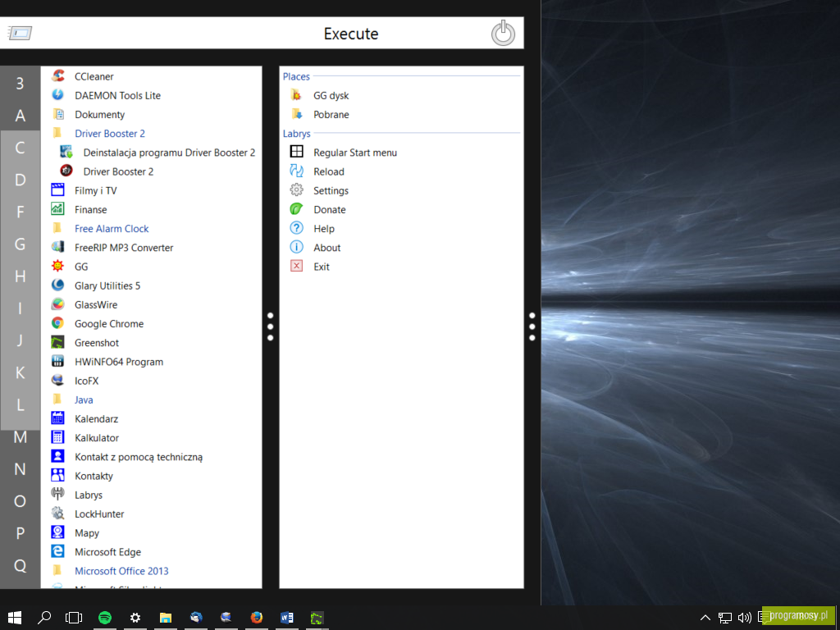Click the three-dot handle between the panels
Viewport: 840px width, 630px height.
tap(270, 326)
